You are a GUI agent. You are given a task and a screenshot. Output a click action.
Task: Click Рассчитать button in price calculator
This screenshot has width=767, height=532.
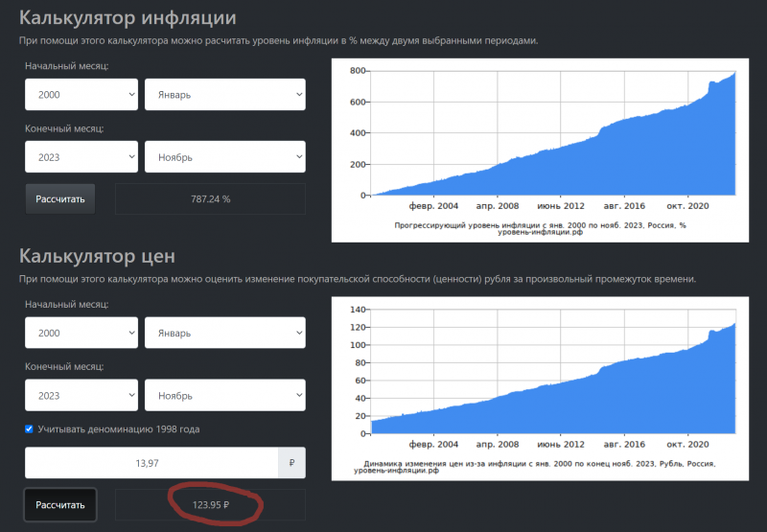click(x=60, y=504)
